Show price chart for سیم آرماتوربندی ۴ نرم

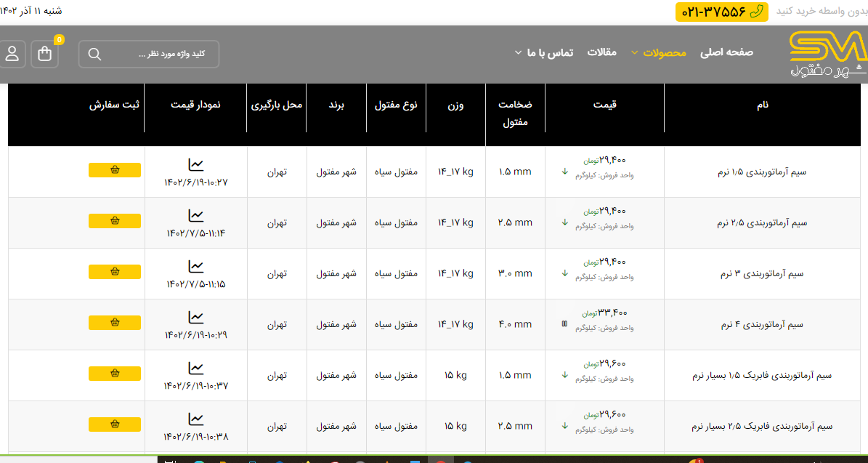(195, 318)
